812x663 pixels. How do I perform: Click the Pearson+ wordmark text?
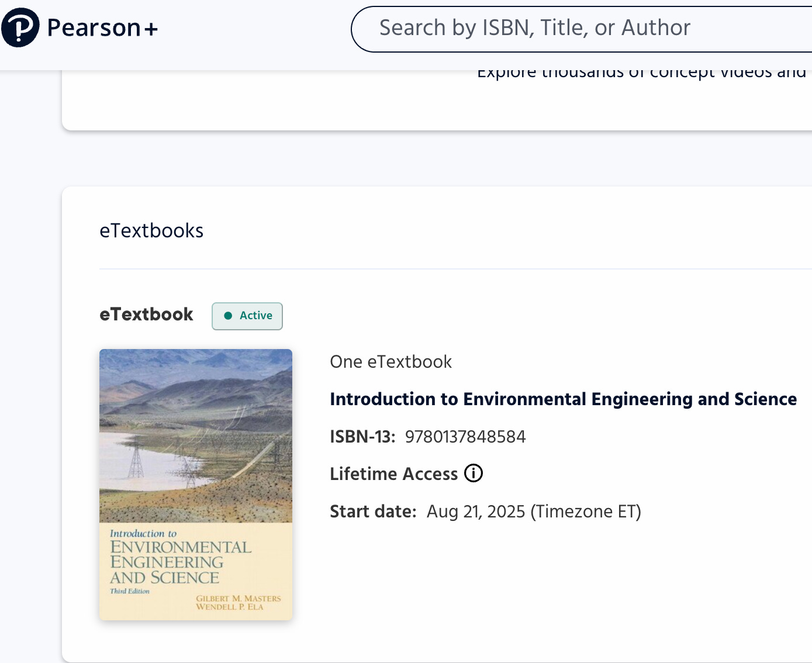102,28
